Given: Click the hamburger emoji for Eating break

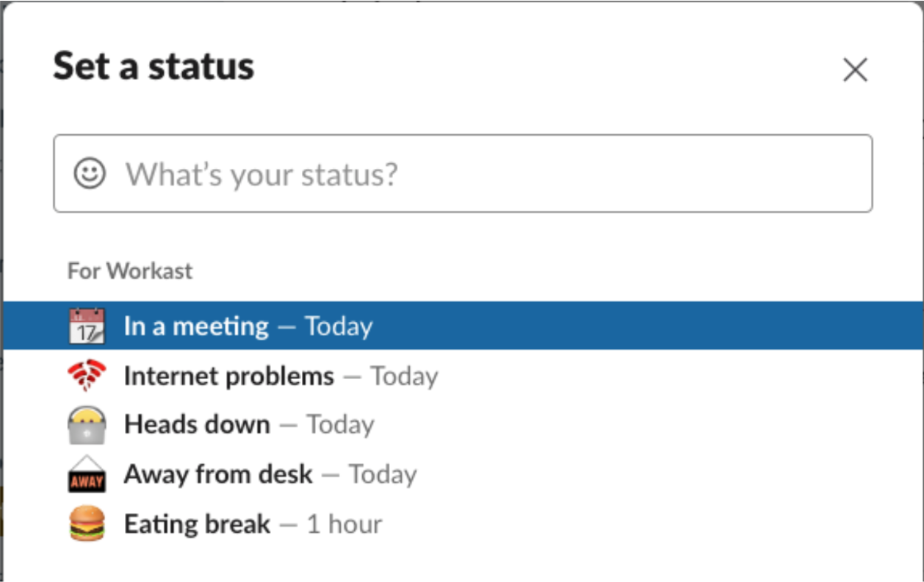Looking at the screenshot, I should [87, 523].
